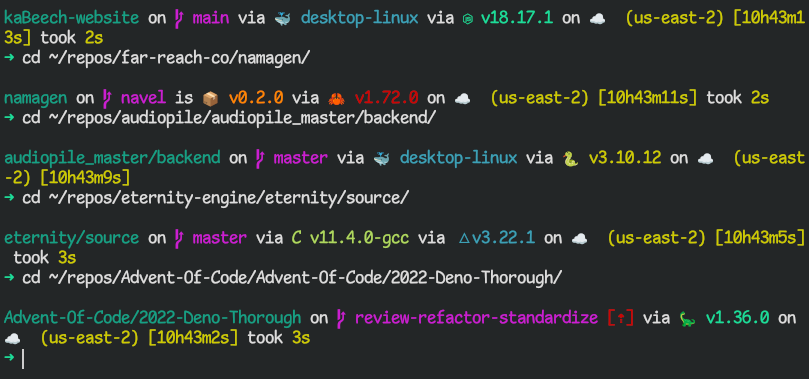Click the Rust version v1.72.0
Screen dimensions: 809x379
pos(386,97)
